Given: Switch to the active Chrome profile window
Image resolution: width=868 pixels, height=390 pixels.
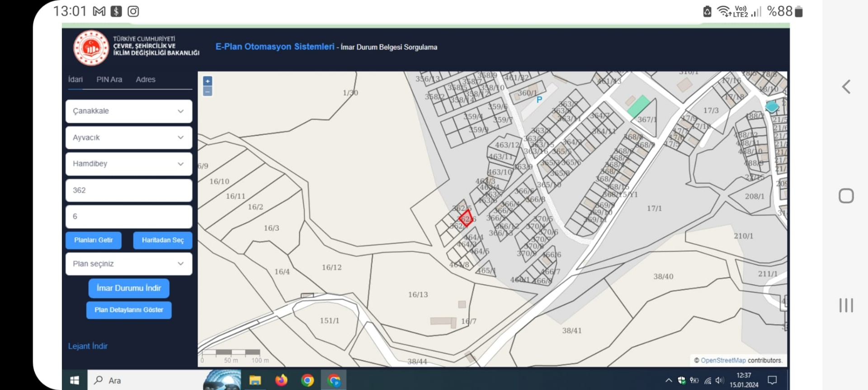Looking at the screenshot, I should [334, 381].
